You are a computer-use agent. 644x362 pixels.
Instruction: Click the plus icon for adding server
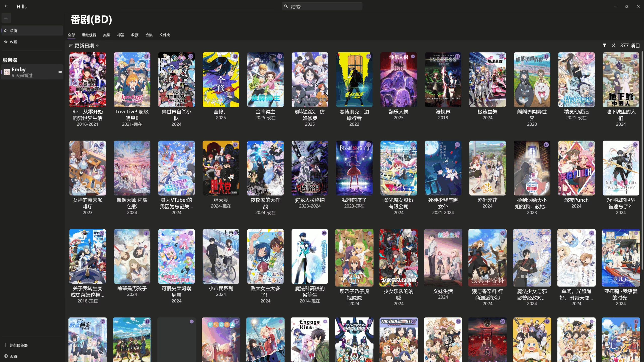point(6,345)
